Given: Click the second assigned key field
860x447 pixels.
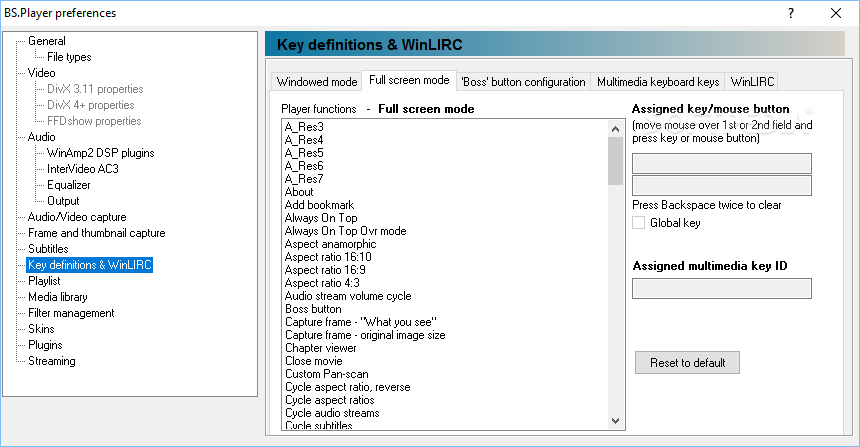Looking at the screenshot, I should click(722, 185).
